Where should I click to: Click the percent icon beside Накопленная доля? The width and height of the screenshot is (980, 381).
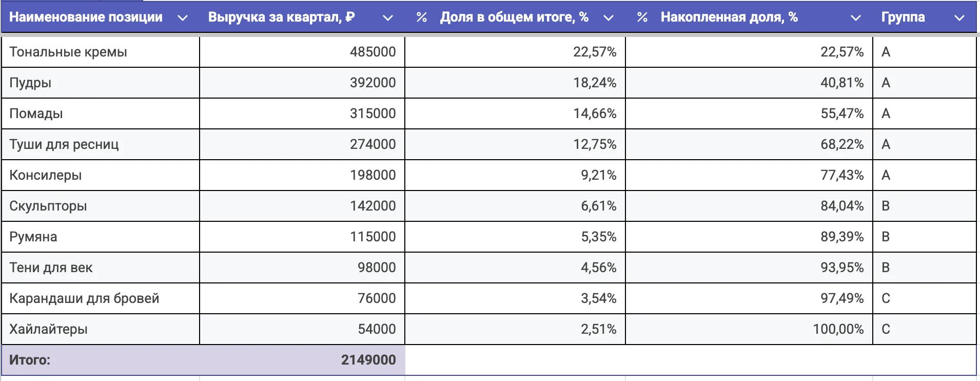(x=642, y=17)
